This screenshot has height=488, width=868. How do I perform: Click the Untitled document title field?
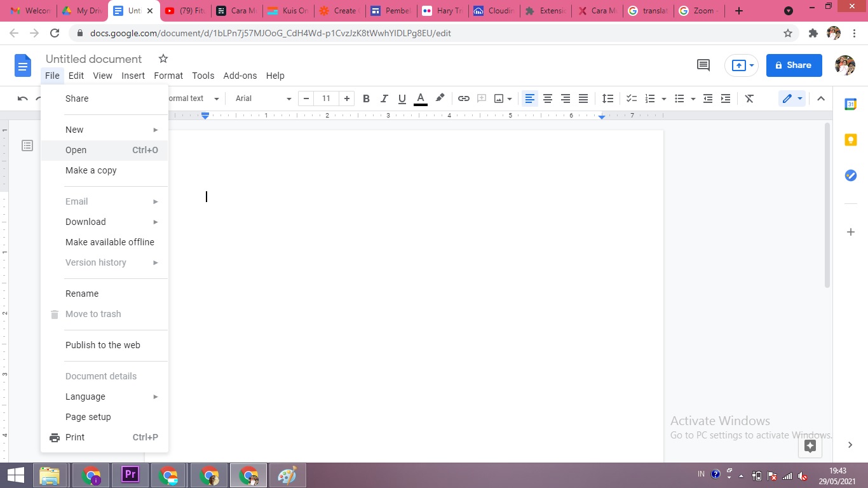tap(93, 58)
